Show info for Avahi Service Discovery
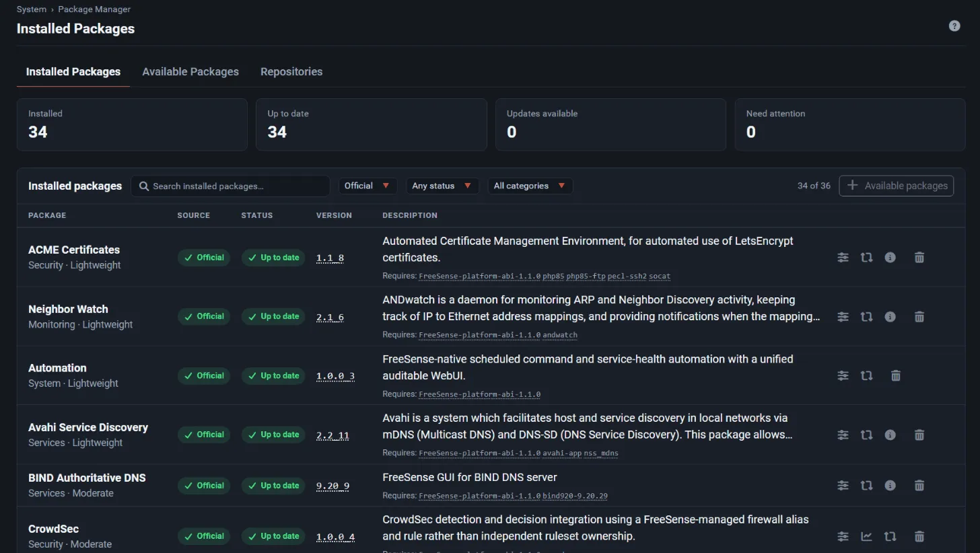This screenshot has height=553, width=980. (890, 435)
